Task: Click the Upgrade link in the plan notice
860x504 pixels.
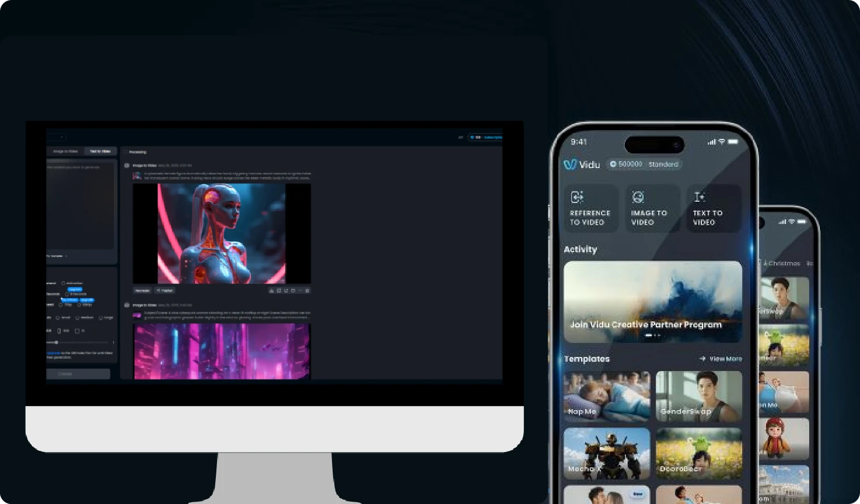Action: click(54, 353)
